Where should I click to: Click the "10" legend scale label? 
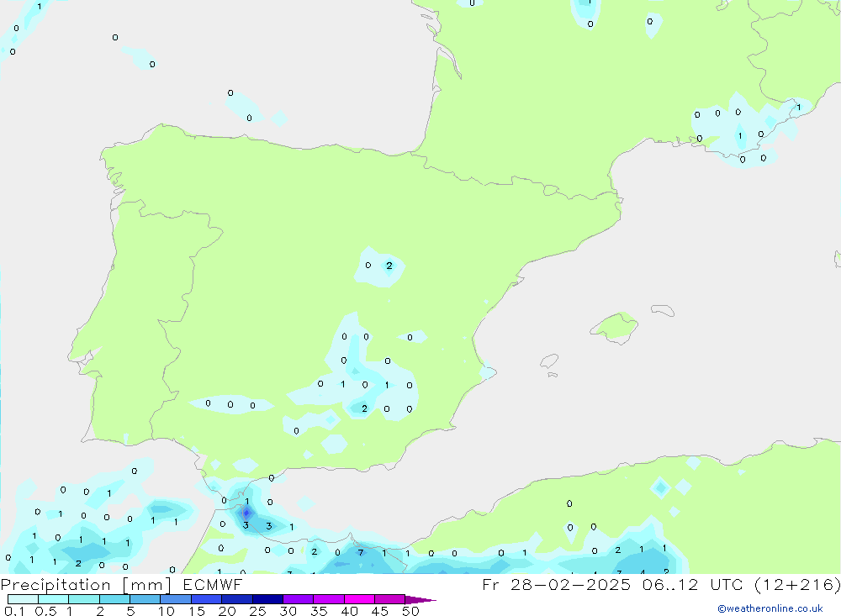(x=167, y=611)
